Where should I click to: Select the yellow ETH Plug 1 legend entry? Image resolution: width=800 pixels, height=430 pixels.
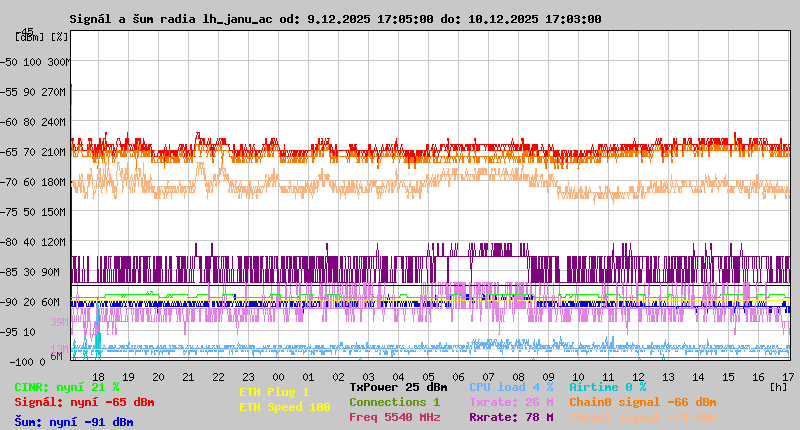click(274, 393)
